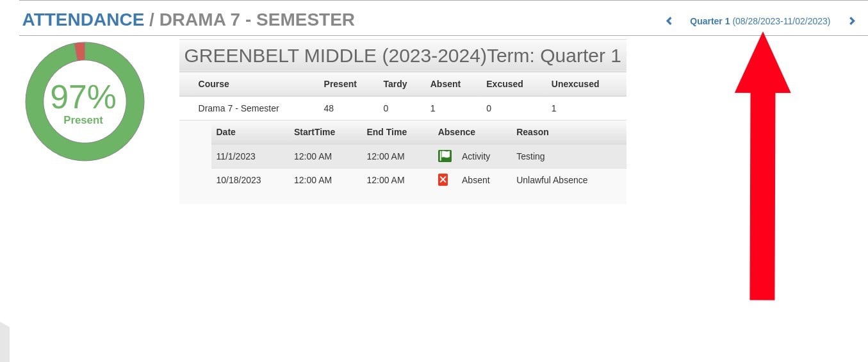Image resolution: width=868 pixels, height=362 pixels.
Task: Select the 11/1/2023 attendance row date
Action: click(236, 156)
